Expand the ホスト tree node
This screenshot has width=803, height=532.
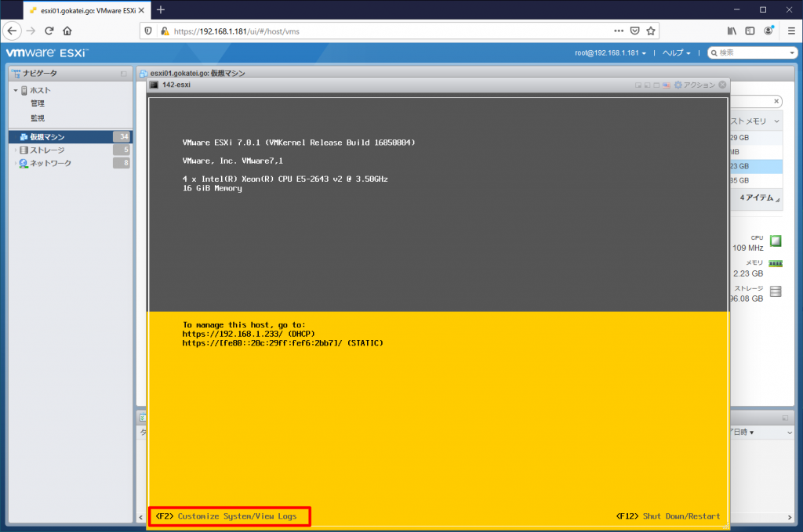coord(16,89)
